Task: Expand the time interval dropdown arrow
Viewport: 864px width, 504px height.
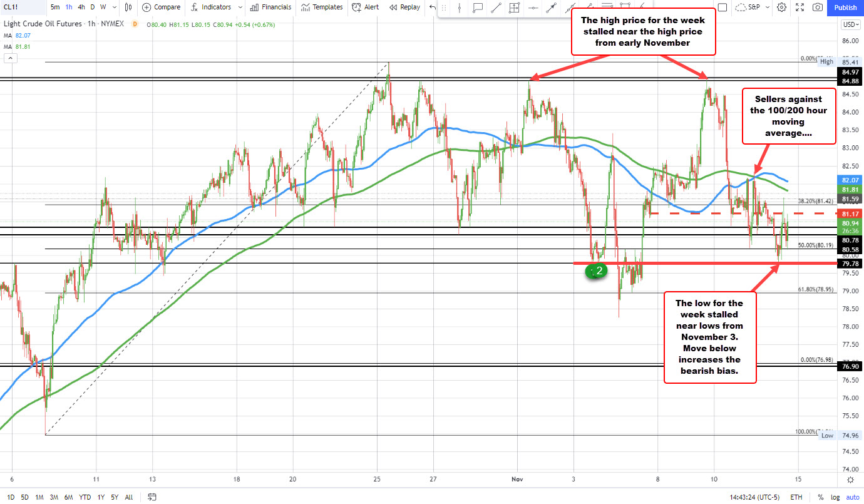Action: (114, 8)
